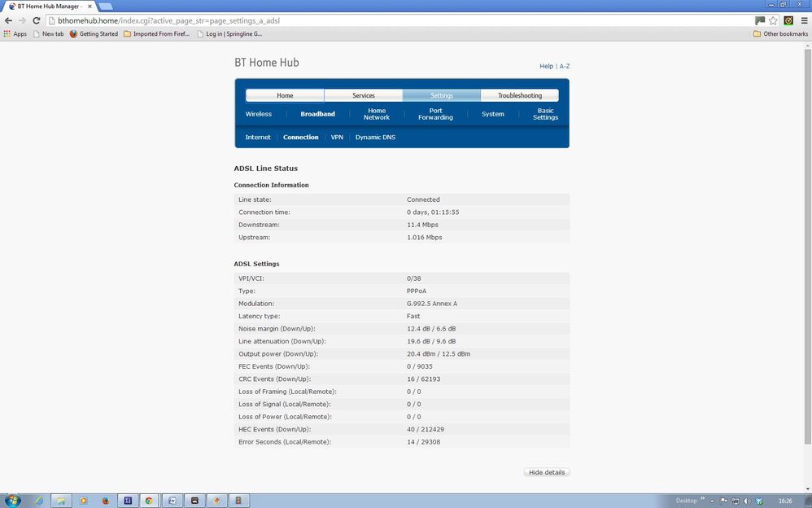The height and width of the screenshot is (508, 812).
Task: Select the Connection sub-menu link
Action: (301, 138)
